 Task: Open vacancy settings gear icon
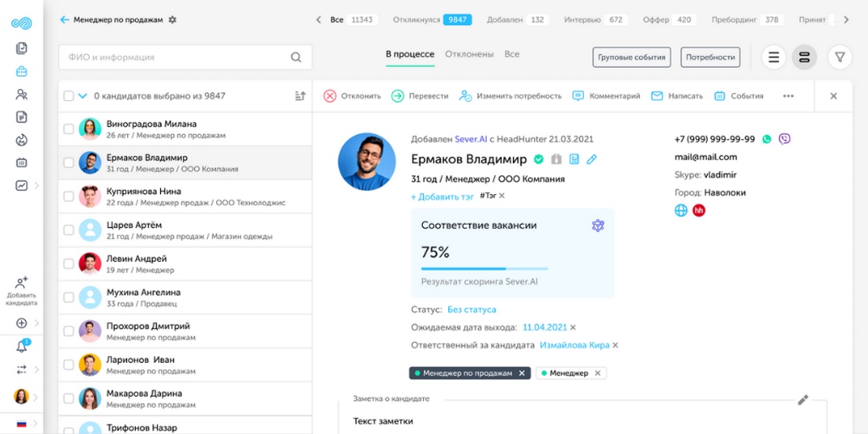coord(172,20)
